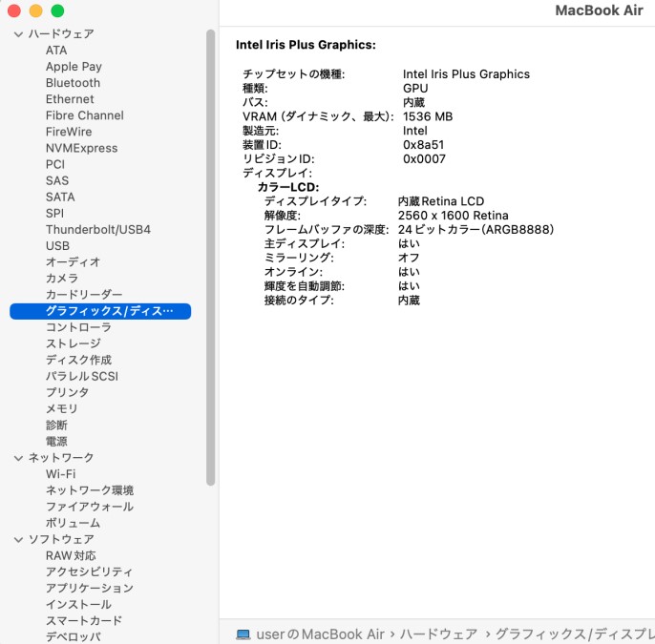Open Thunderbolt/USB4 information

(x=98, y=229)
